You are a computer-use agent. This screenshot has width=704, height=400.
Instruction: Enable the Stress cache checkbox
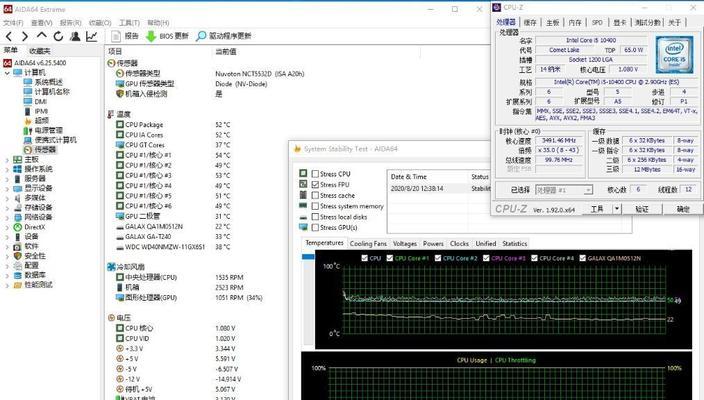click(315, 195)
